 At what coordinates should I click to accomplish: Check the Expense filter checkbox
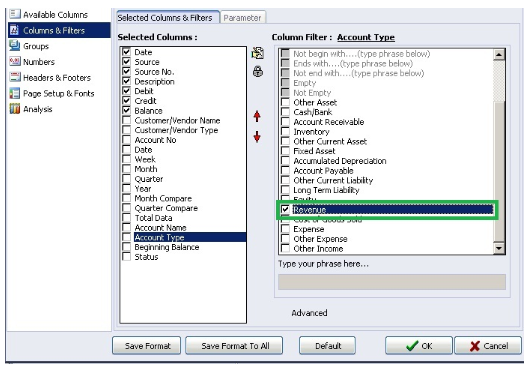click(x=285, y=229)
